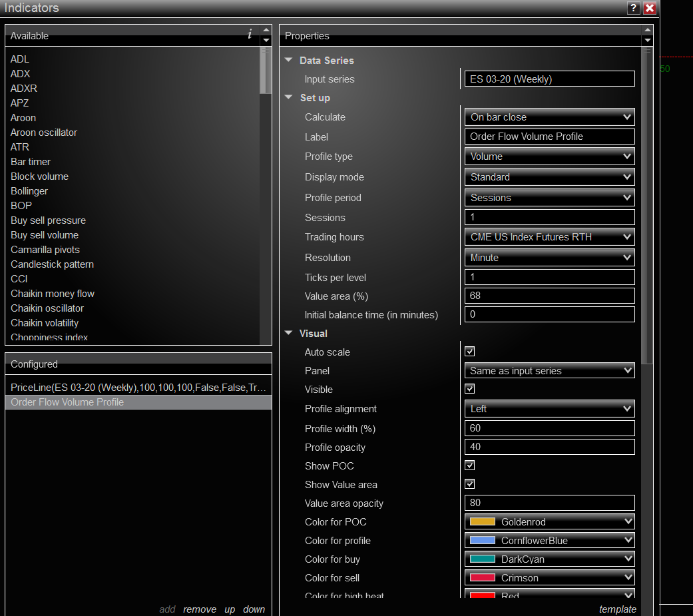Click the Value area (%) field

click(x=549, y=296)
